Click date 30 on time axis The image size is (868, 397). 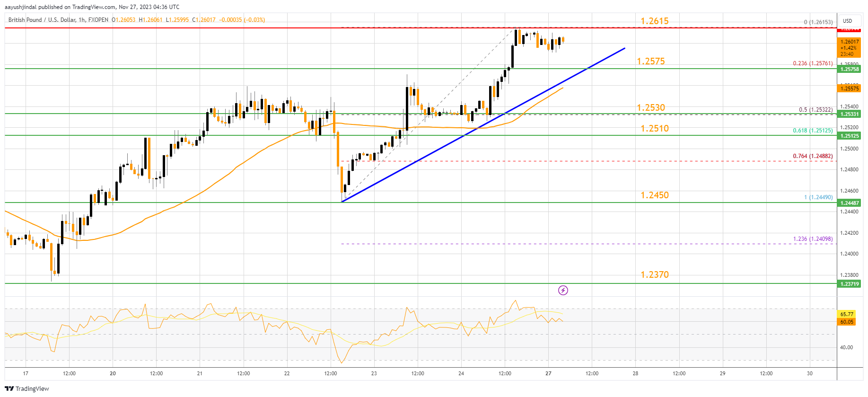pyautogui.click(x=810, y=373)
